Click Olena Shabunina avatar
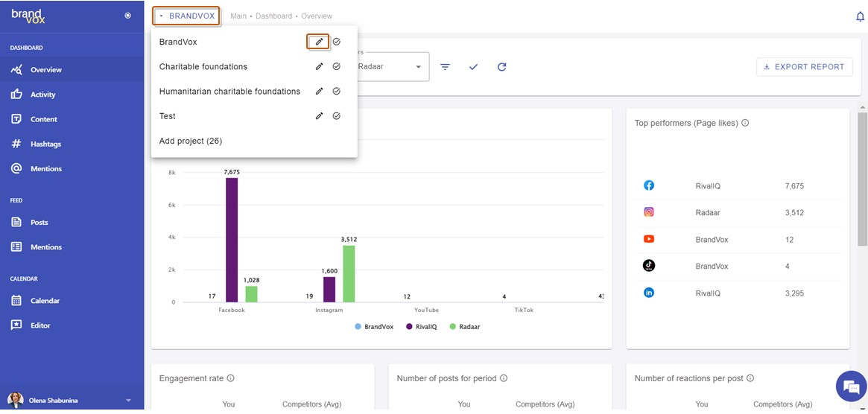The image size is (868, 414). (x=16, y=400)
